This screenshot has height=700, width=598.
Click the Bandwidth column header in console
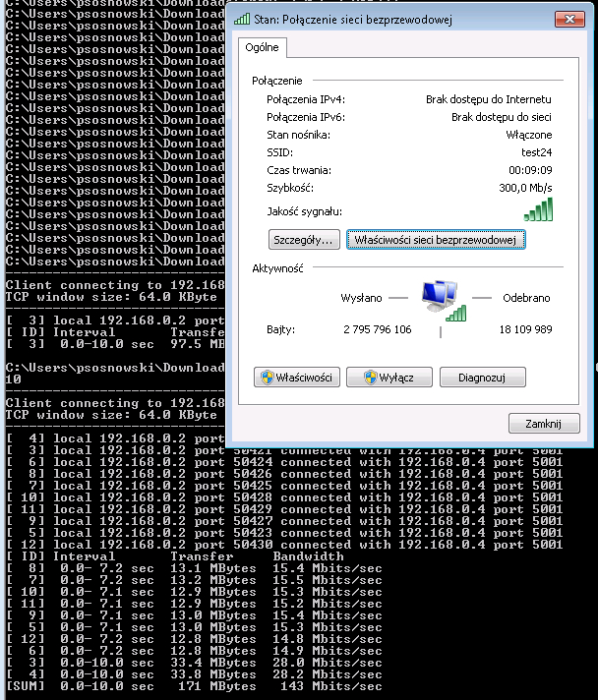[x=308, y=556]
